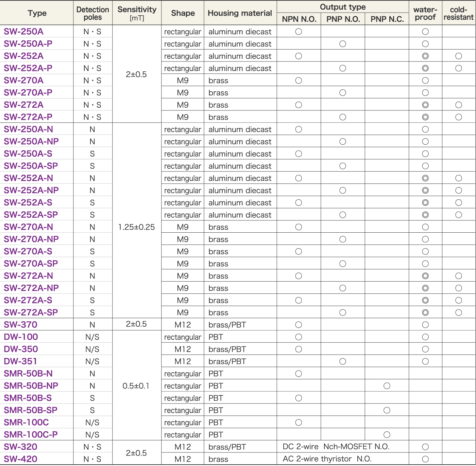
Task: Open SW-272A-N link
Action: click(x=28, y=276)
